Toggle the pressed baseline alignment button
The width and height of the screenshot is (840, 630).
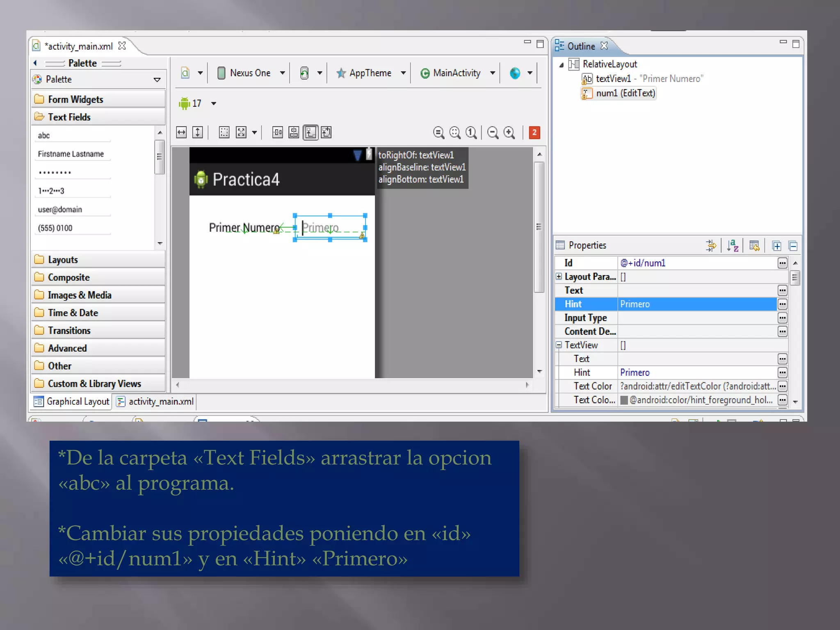click(x=310, y=132)
